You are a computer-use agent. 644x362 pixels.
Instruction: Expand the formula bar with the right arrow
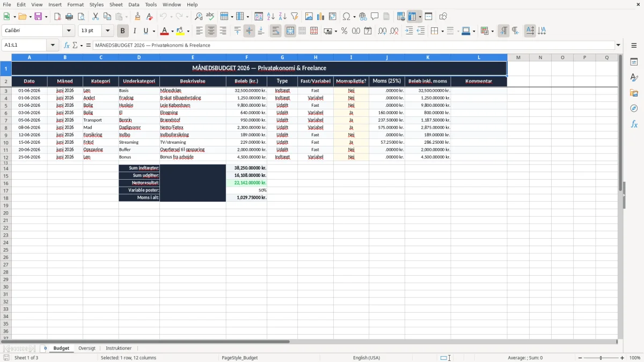(618, 45)
